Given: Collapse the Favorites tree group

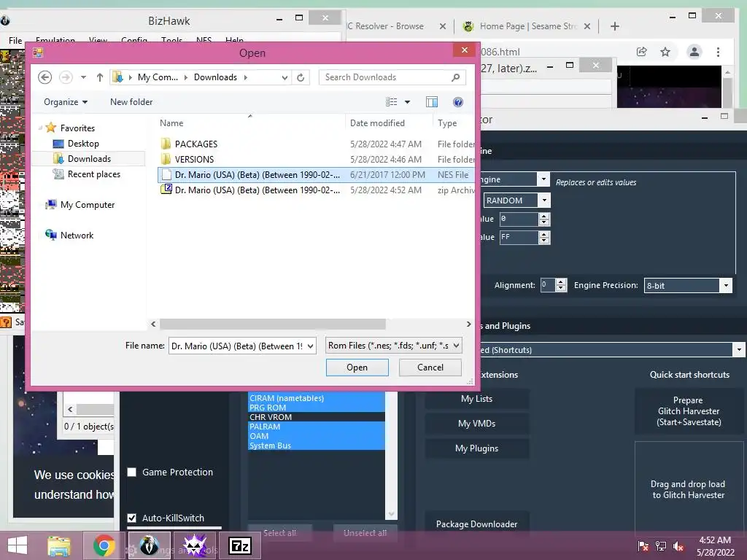Looking at the screenshot, I should pyautogui.click(x=40, y=128).
